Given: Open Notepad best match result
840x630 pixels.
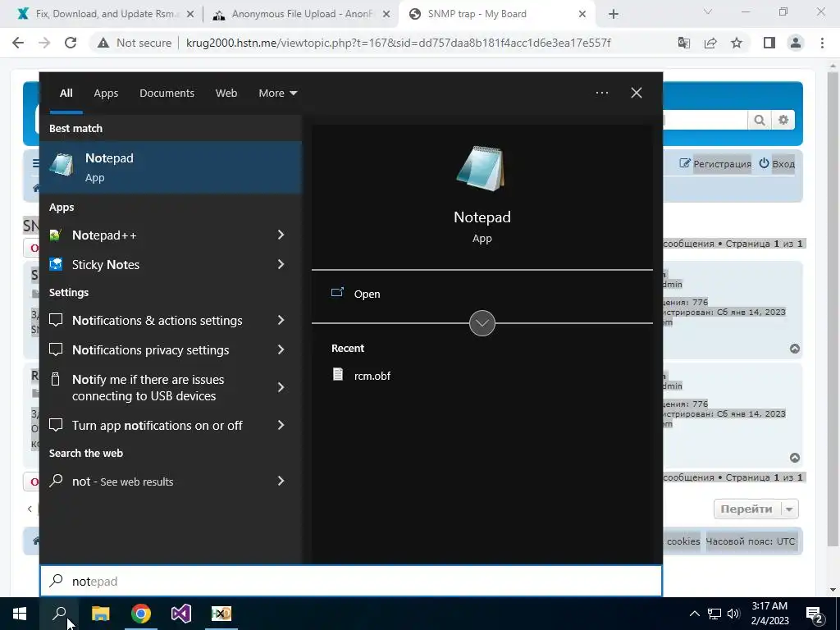Looking at the screenshot, I should pos(171,167).
